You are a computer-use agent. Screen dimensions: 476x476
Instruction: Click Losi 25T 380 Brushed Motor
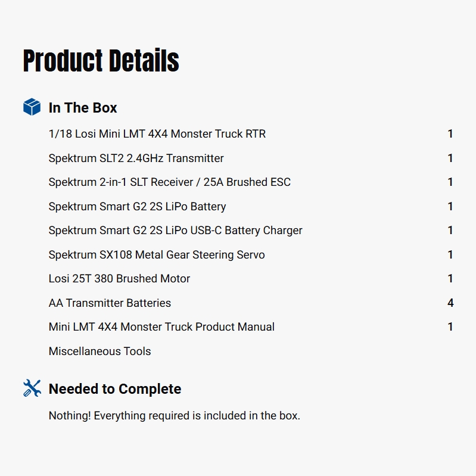pyautogui.click(x=119, y=279)
